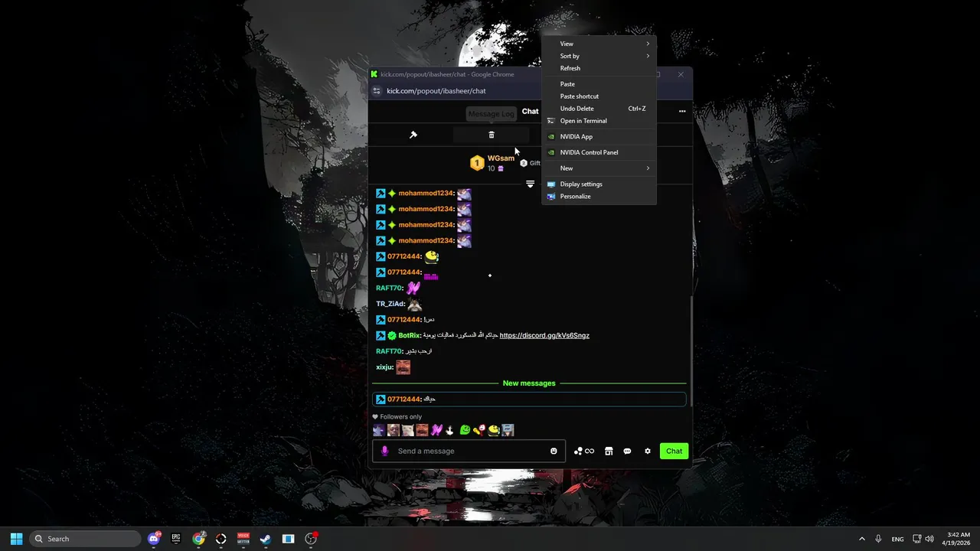
Task: Click the yellow duck emote sent by 07712444
Action: coord(432,256)
